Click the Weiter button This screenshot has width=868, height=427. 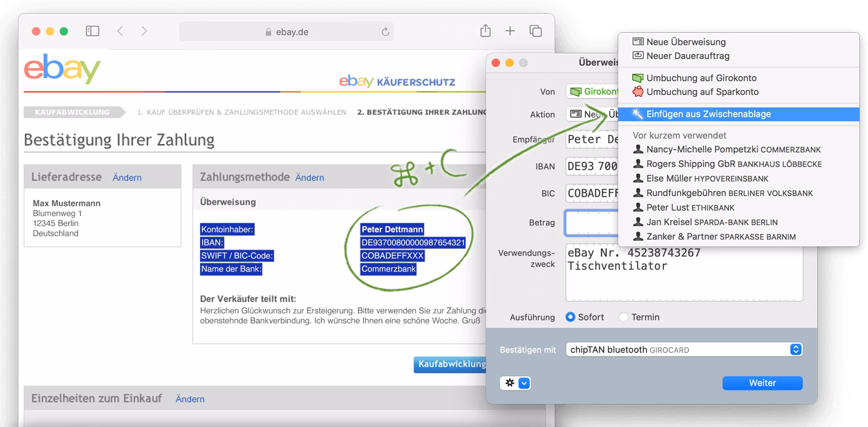[x=762, y=383]
